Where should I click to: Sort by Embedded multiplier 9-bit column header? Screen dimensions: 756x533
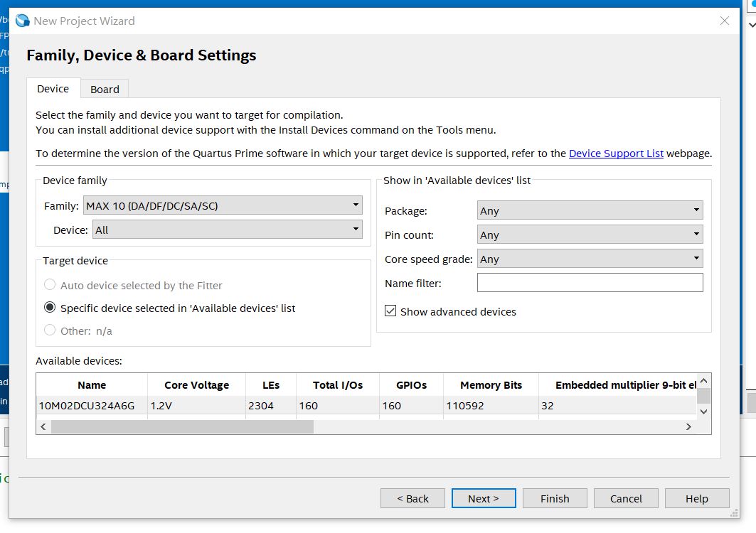618,385
